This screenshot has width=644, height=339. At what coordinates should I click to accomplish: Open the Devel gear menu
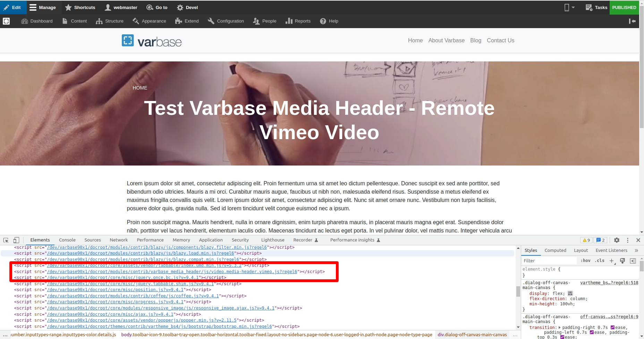tap(187, 7)
